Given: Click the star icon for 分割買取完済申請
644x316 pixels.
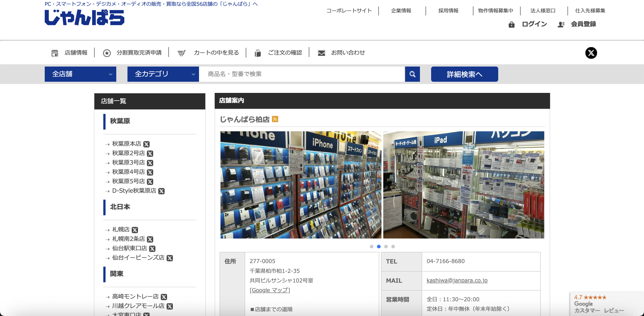Looking at the screenshot, I should [107, 53].
